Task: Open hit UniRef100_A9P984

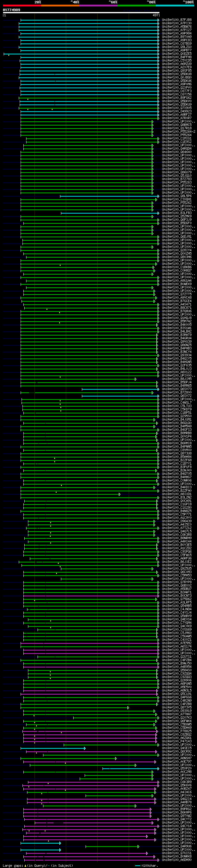Action: click(176, 33)
